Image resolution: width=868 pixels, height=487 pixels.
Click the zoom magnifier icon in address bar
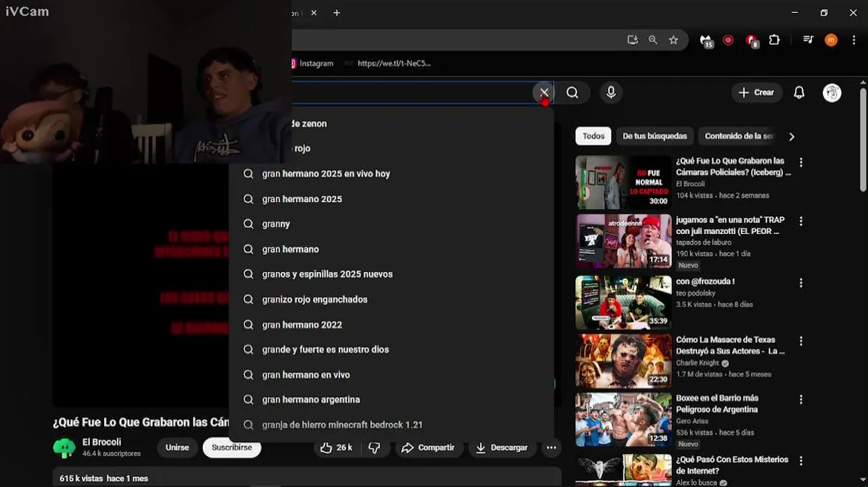click(653, 40)
